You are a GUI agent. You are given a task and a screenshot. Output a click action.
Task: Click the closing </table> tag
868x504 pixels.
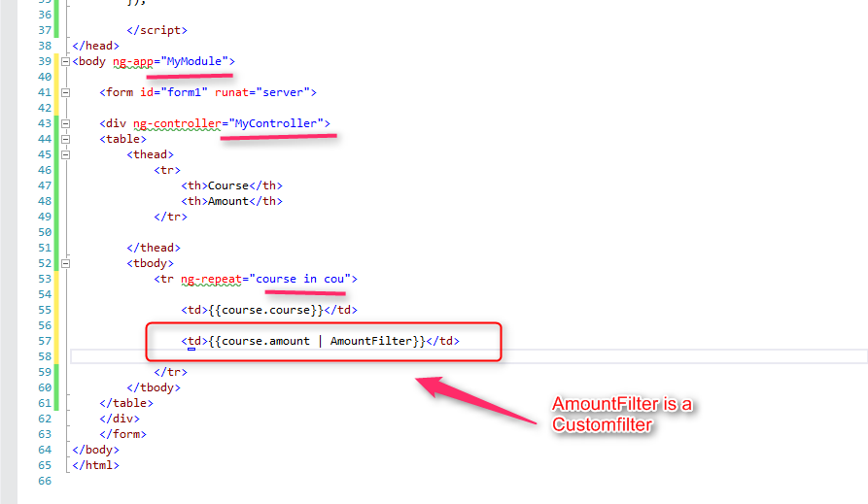[x=126, y=403]
